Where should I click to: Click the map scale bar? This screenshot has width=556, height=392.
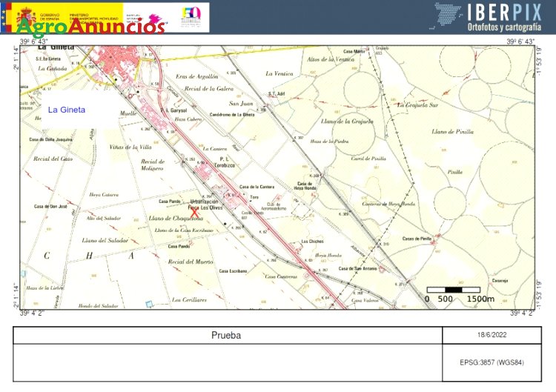[x=454, y=290]
